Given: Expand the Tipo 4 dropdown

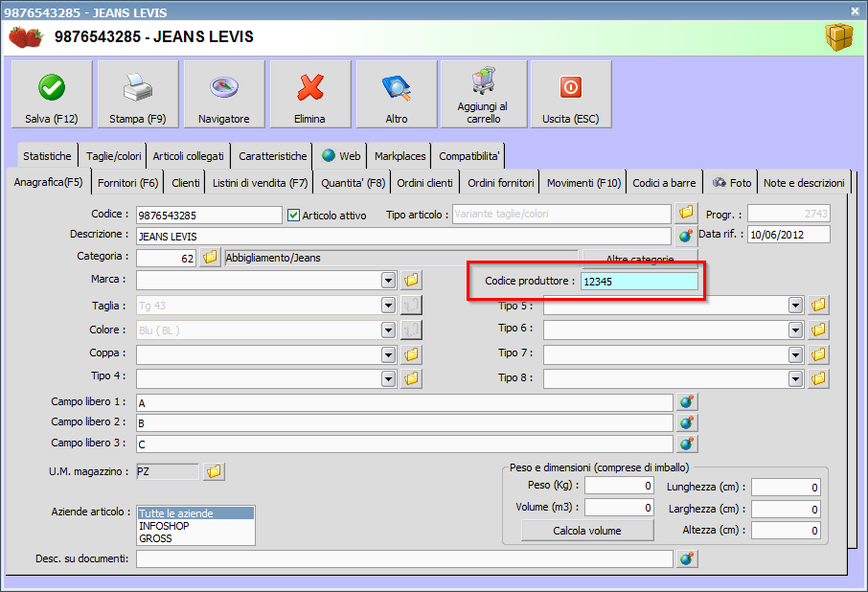Looking at the screenshot, I should point(389,379).
